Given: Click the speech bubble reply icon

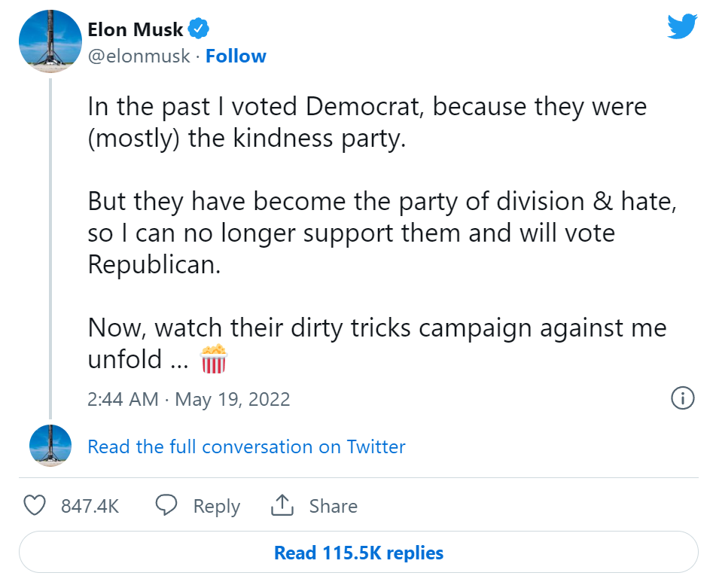Looking at the screenshot, I should point(166,506).
